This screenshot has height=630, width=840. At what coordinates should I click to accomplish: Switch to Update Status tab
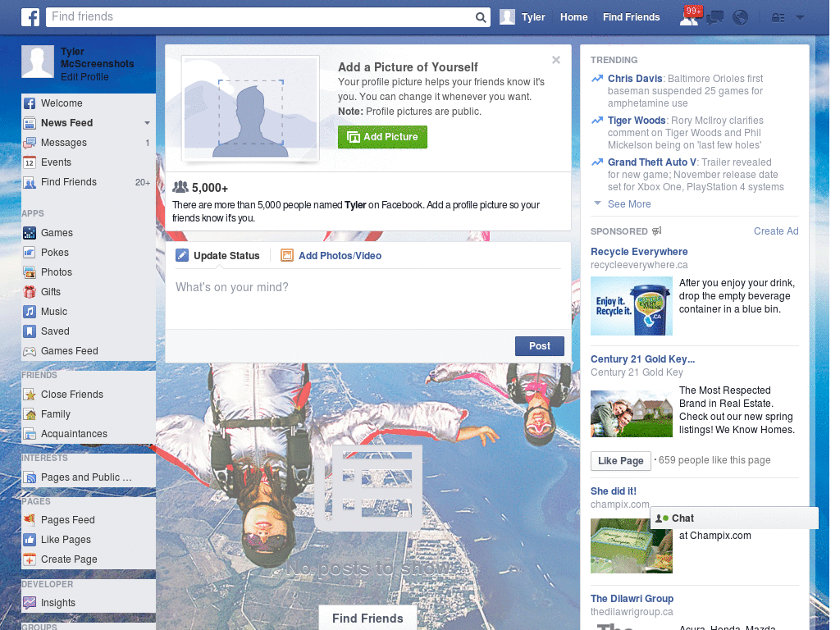[x=217, y=256]
